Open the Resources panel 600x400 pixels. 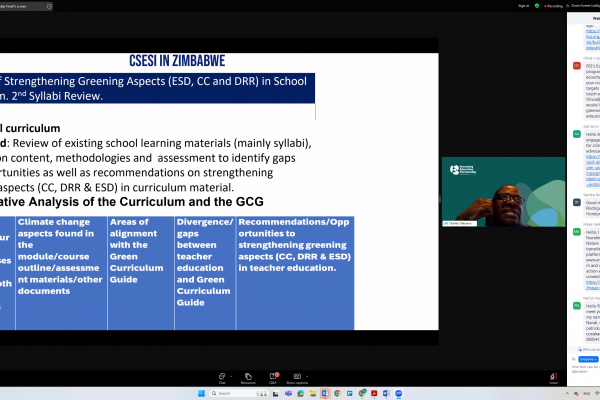[247, 376]
